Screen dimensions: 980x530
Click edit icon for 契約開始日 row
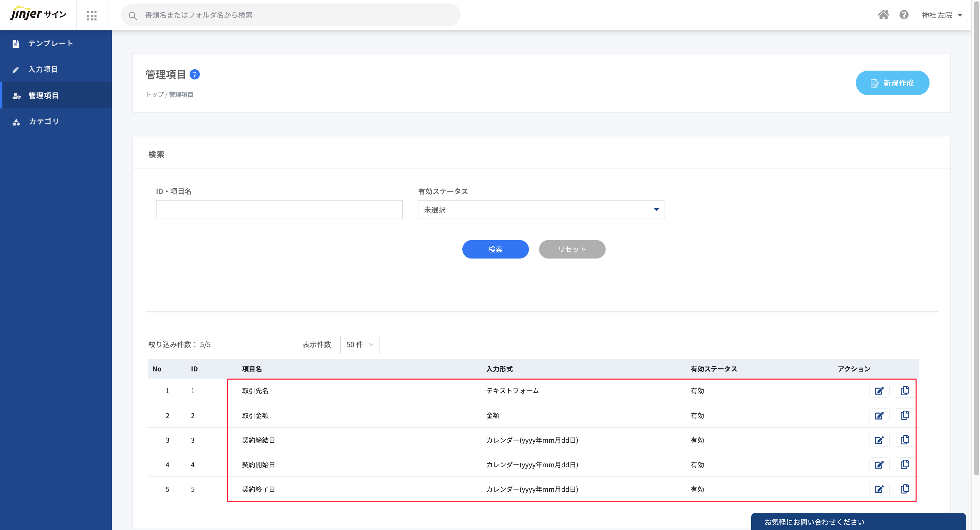(879, 465)
